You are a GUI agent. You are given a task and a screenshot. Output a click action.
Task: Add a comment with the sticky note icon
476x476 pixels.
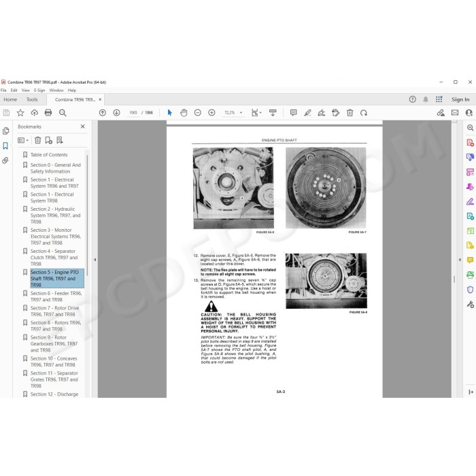coord(294,113)
